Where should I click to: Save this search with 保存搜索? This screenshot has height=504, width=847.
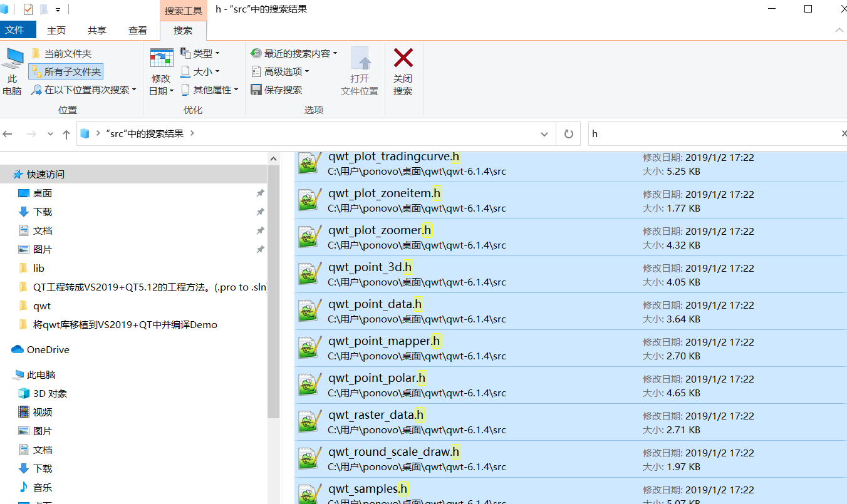click(x=273, y=90)
